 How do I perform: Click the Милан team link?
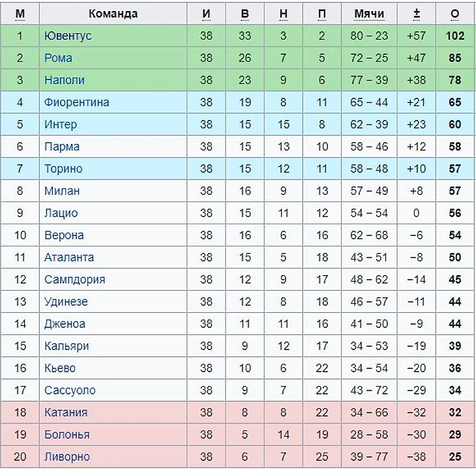(x=62, y=191)
